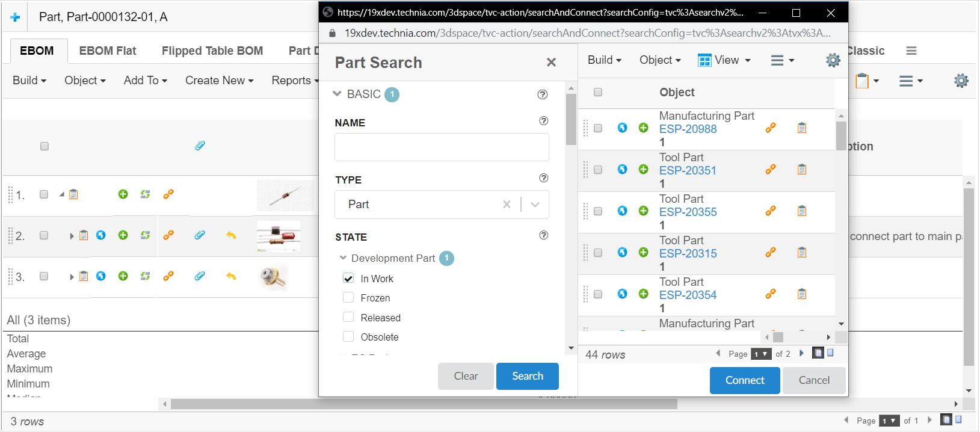Tick the Obsolete state checkbox
Screen dimensions: 980x432
pyautogui.click(x=348, y=337)
